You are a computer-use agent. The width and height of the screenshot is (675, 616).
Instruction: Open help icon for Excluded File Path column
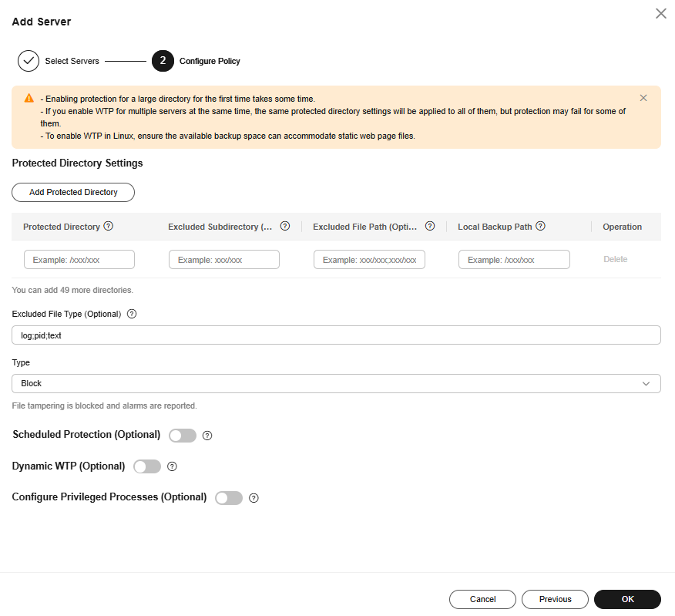coord(430,226)
